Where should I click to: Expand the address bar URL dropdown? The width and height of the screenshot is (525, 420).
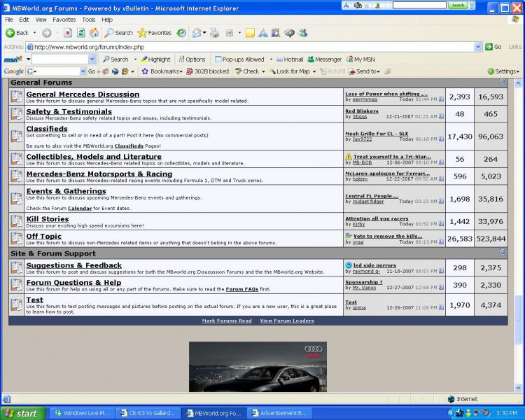click(477, 47)
